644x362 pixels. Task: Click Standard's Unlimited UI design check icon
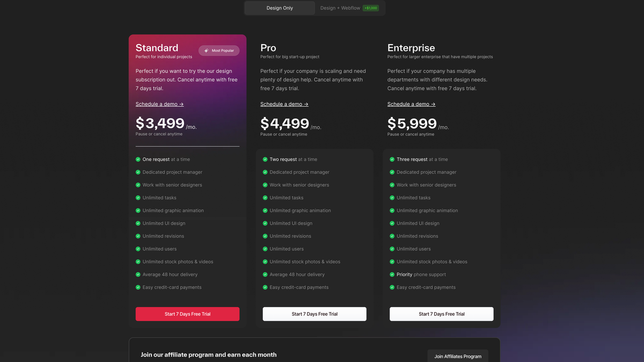pos(138,223)
